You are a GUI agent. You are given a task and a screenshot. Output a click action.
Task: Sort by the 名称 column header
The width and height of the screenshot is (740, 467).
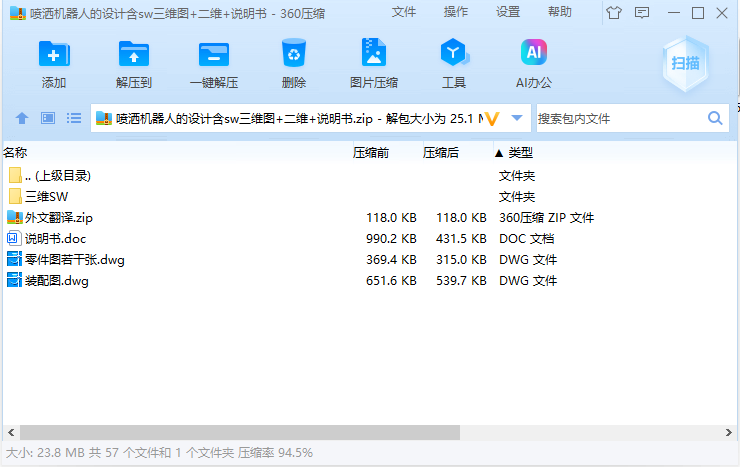(x=16, y=152)
